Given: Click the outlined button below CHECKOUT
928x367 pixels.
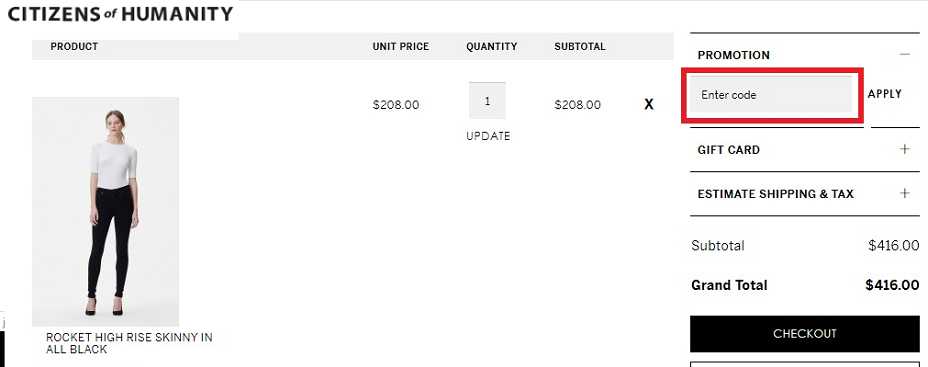Looking at the screenshot, I should (x=804, y=364).
